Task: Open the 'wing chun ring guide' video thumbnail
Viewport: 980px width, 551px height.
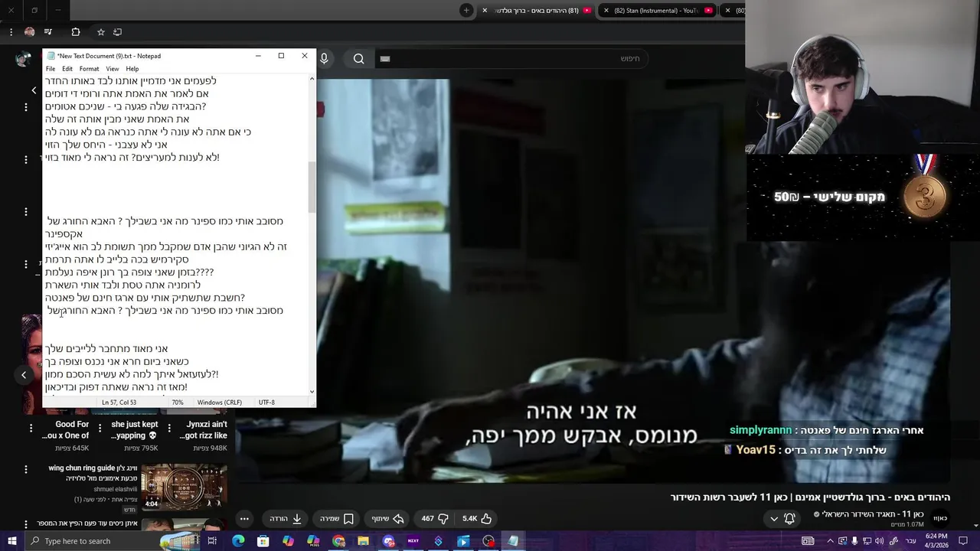Action: [x=184, y=487]
